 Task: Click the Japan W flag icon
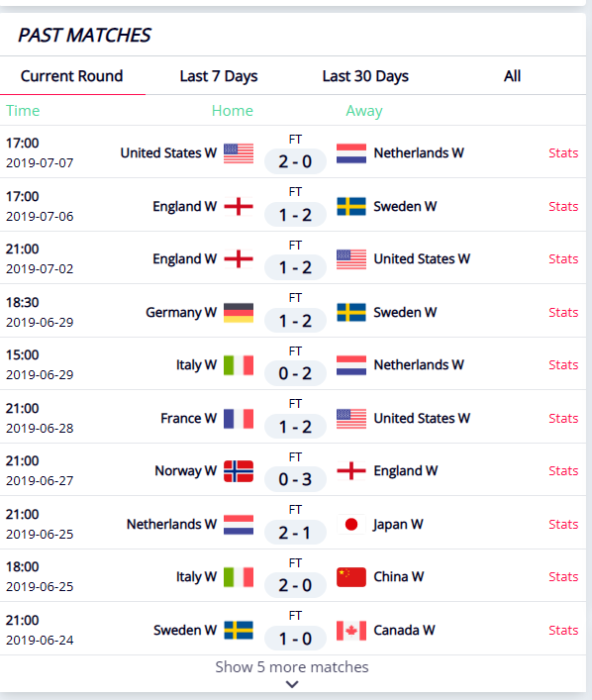click(x=351, y=524)
